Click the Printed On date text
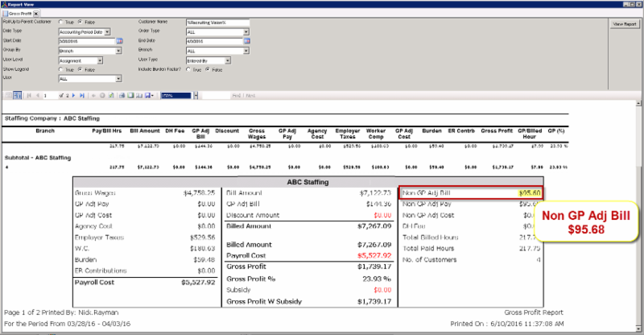This screenshot has height=335, width=644. tap(507, 324)
